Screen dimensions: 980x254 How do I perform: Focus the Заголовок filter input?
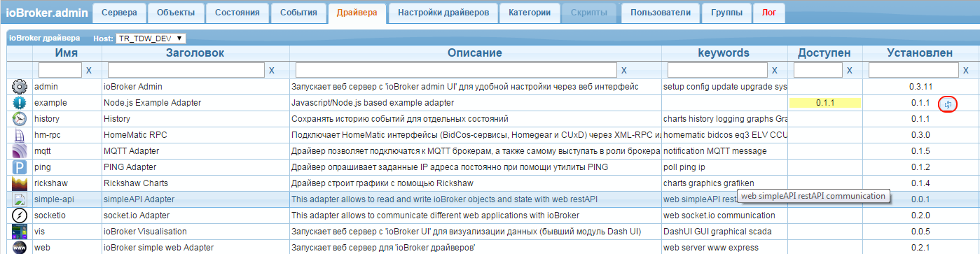(186, 70)
